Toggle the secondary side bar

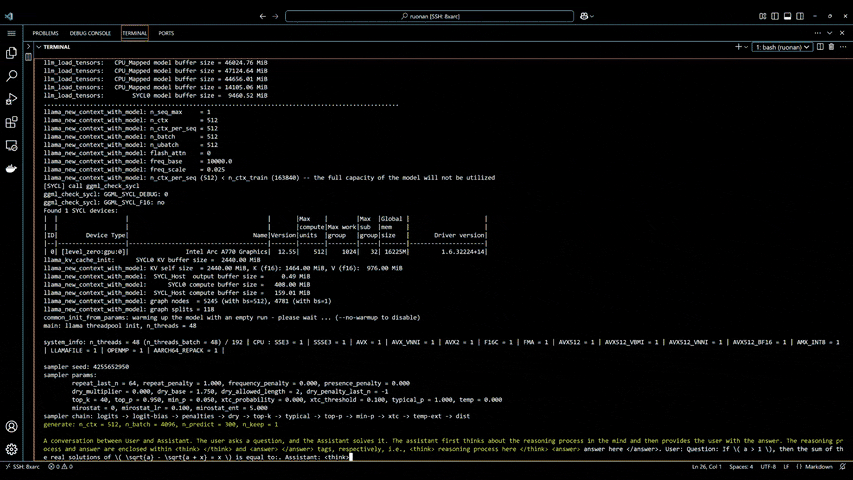(800, 16)
